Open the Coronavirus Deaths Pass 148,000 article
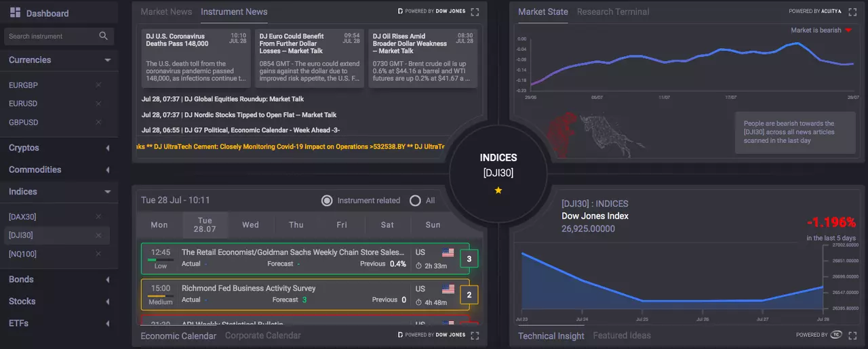Image resolution: width=868 pixels, height=349 pixels. click(196, 58)
